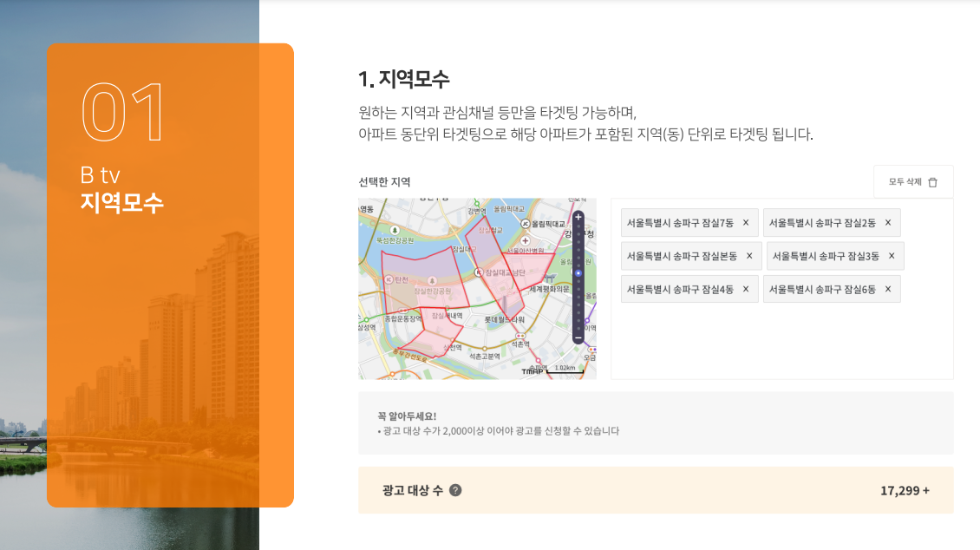Viewport: 980px width, 550px height.
Task: Click the map zoom slider handle
Action: pos(578,273)
